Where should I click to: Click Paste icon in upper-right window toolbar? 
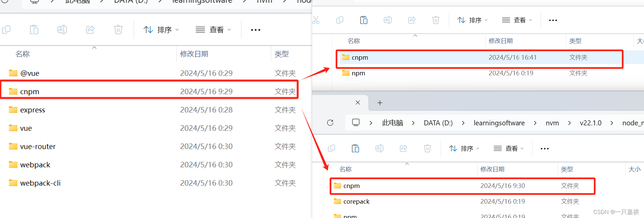coord(364,20)
